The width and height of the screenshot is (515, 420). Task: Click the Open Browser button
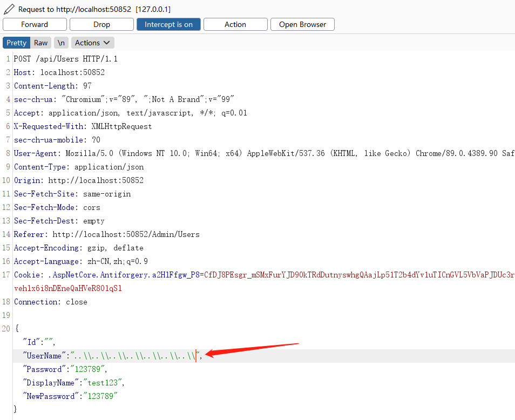(302, 24)
